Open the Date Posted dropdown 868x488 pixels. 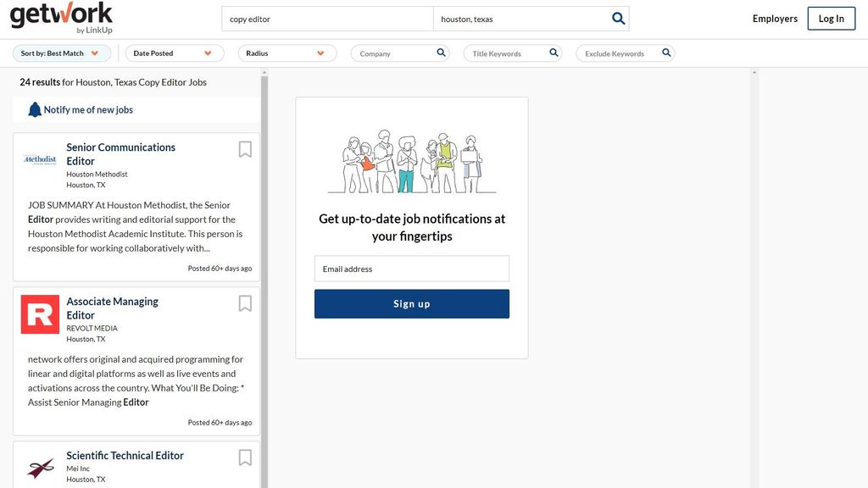click(174, 52)
